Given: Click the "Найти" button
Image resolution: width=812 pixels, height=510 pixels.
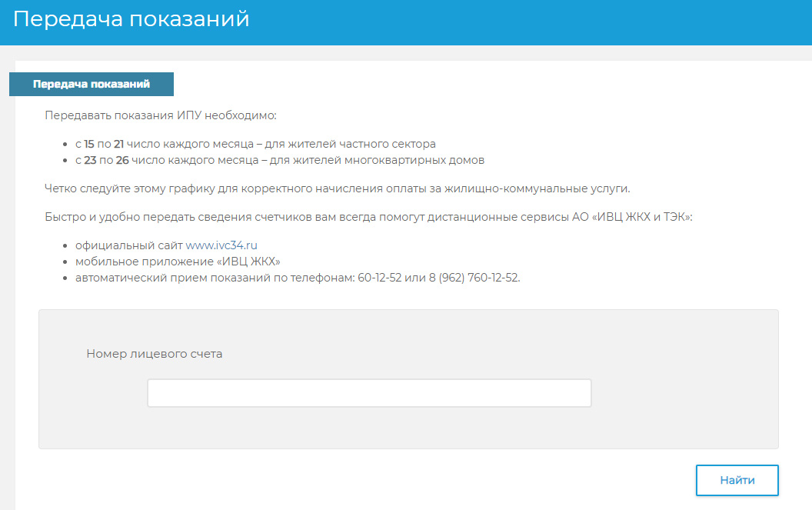Looking at the screenshot, I should [x=737, y=481].
